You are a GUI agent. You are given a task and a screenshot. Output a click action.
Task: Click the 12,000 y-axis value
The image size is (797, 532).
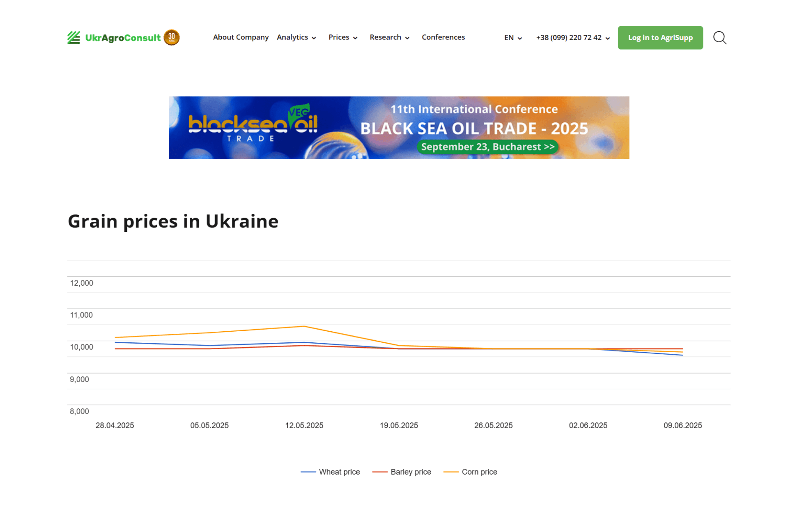coord(81,283)
